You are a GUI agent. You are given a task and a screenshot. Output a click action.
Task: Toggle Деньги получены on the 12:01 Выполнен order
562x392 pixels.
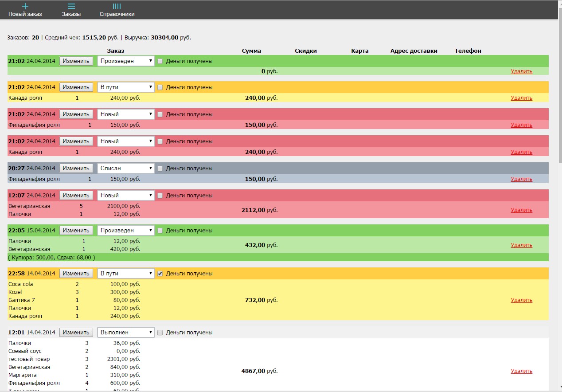160,333
